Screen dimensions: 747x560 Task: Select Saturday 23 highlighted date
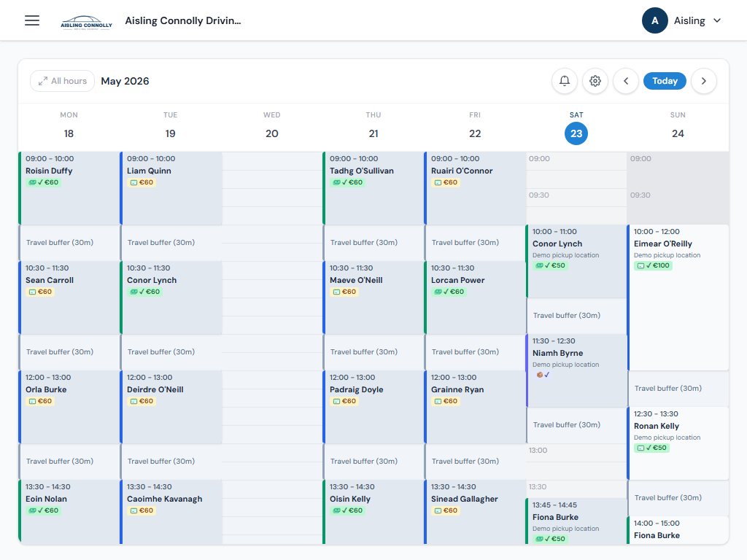[x=576, y=133]
